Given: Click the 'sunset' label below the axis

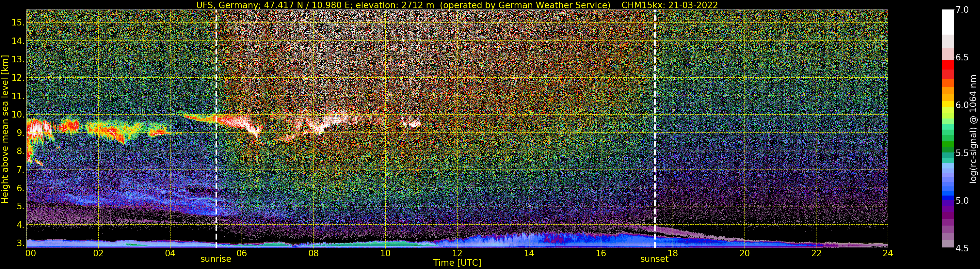Looking at the screenshot, I should (654, 259).
